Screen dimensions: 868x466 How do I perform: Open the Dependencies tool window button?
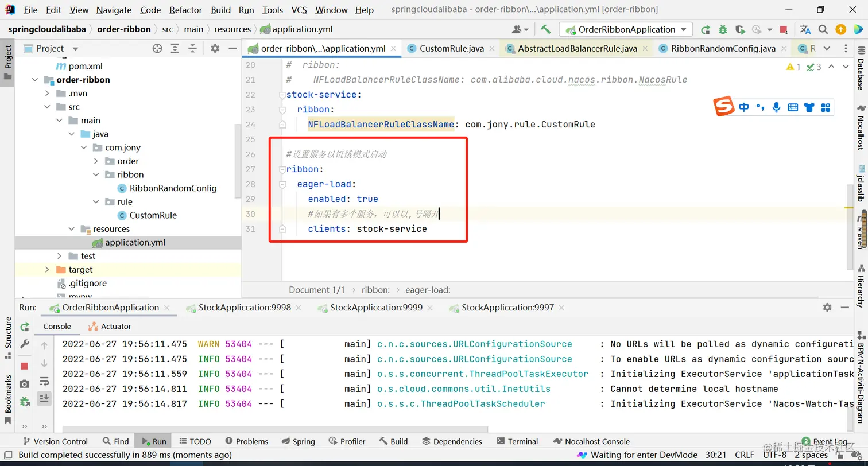(x=452, y=441)
